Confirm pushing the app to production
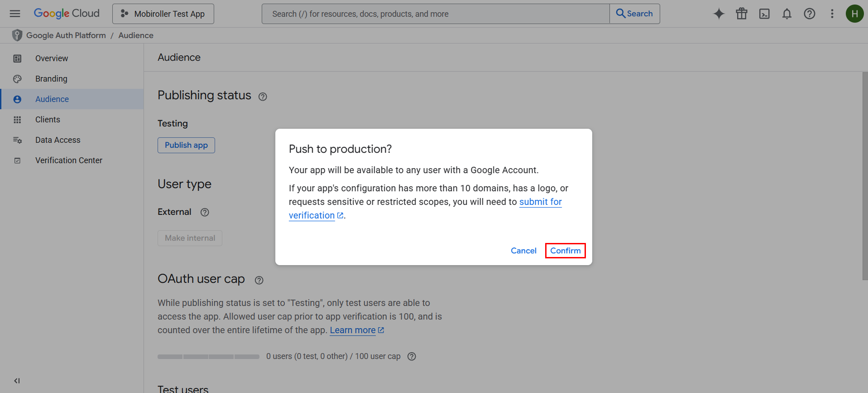Viewport: 868px width, 393px height. pyautogui.click(x=566, y=251)
